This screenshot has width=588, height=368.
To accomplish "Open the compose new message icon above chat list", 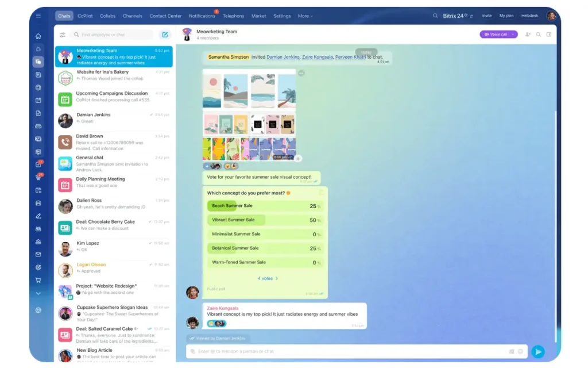I will (x=165, y=34).
